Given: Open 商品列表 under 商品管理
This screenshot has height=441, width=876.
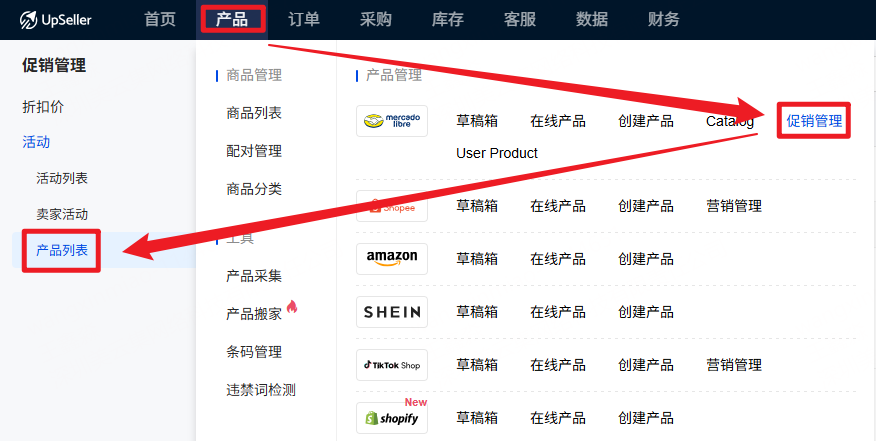Looking at the screenshot, I should 254,113.
